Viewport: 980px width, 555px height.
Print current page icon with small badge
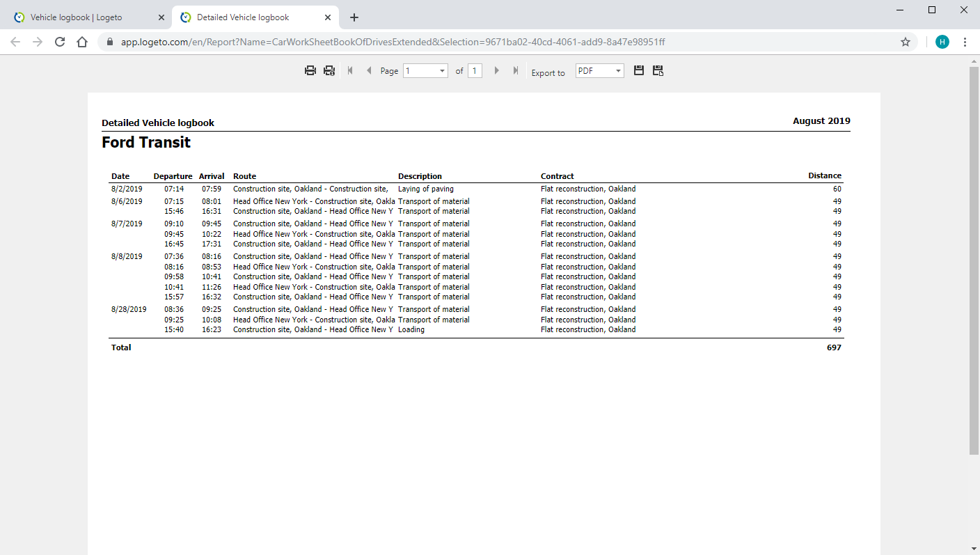point(329,70)
